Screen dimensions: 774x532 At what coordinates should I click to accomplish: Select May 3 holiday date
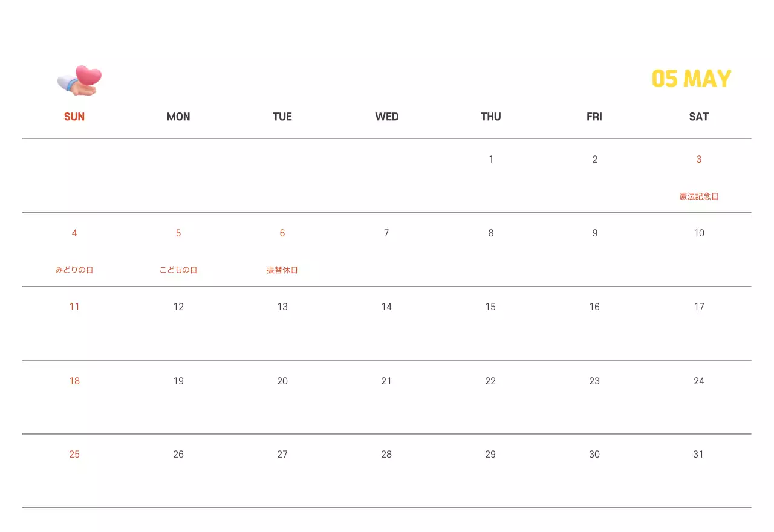click(699, 159)
